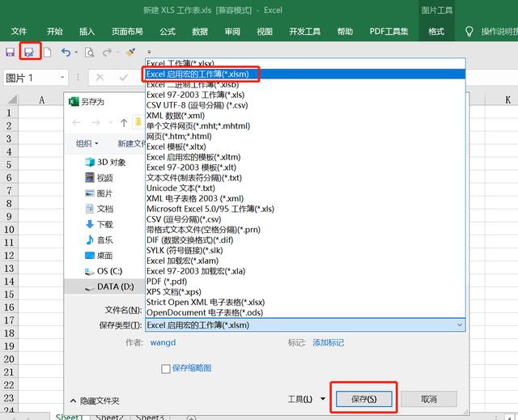Select 下载 folder in navigation pane
This screenshot has height=420, width=518.
pos(99,224)
